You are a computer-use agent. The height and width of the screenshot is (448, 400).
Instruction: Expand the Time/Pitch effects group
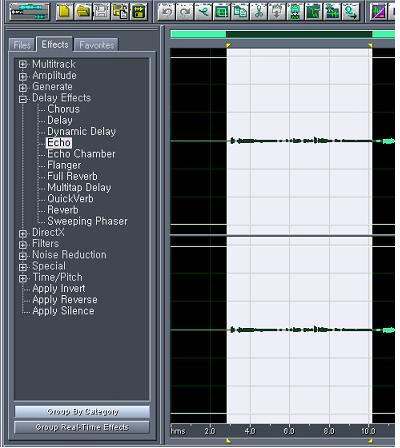(x=23, y=278)
